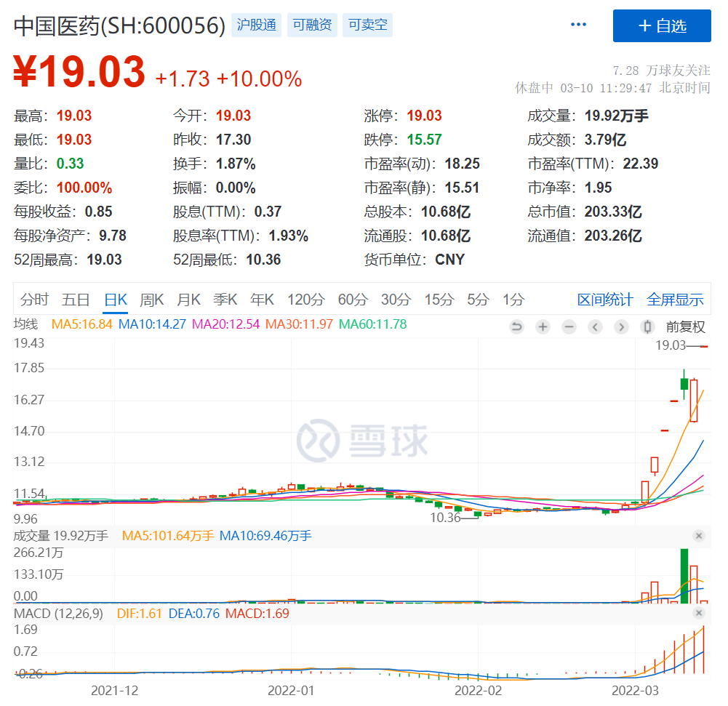Click the 跌停 15.57 stat

point(403,140)
